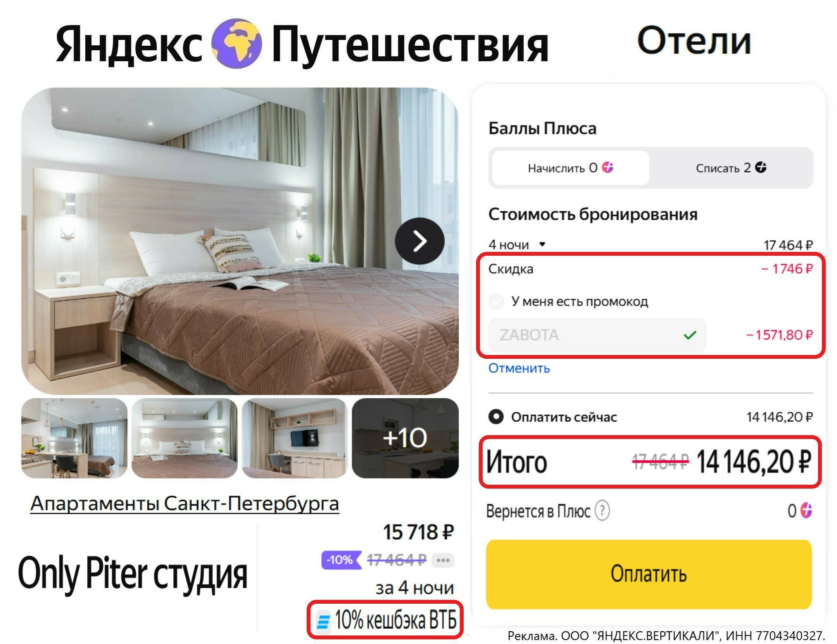Show the next photo with arrow button
The width and height of the screenshot is (837, 644).
[419, 241]
